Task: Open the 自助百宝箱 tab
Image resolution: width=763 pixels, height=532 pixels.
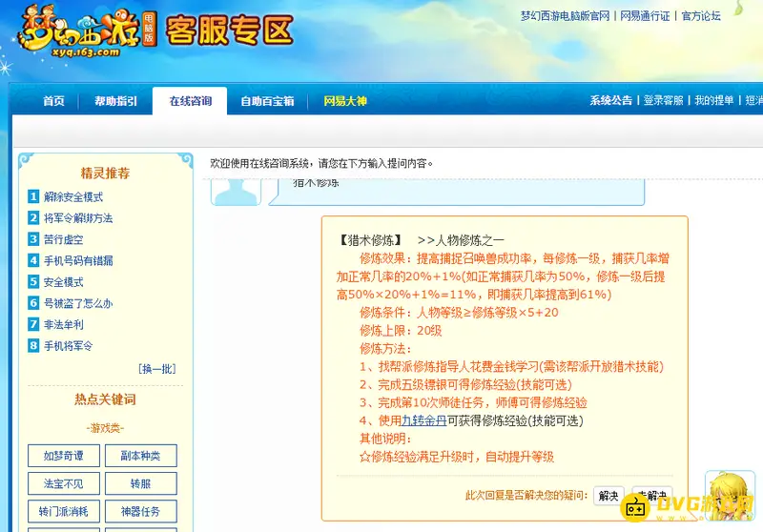Action: (267, 101)
